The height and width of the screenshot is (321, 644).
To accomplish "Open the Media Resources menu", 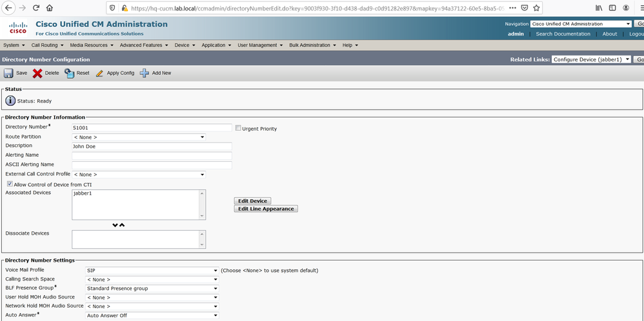I will tap(92, 45).
